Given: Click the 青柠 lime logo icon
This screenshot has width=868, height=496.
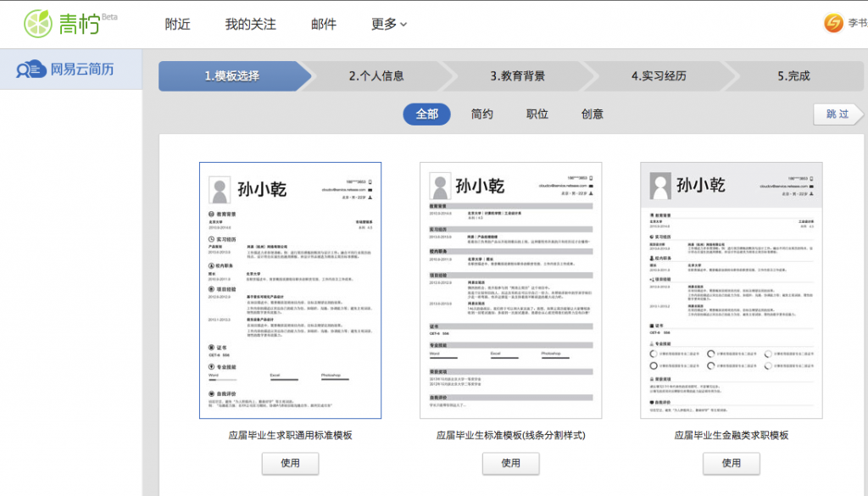Looking at the screenshot, I should click(x=37, y=23).
